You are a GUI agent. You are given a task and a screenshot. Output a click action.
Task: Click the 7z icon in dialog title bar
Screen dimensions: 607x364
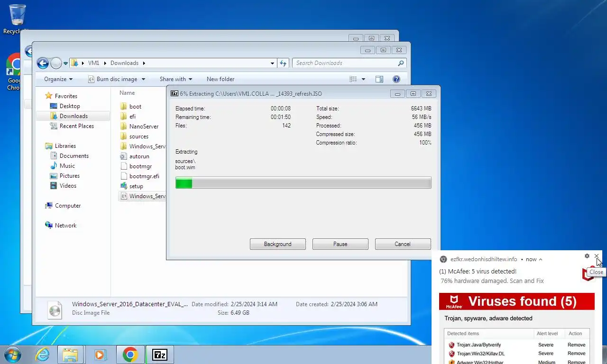pyautogui.click(x=174, y=93)
